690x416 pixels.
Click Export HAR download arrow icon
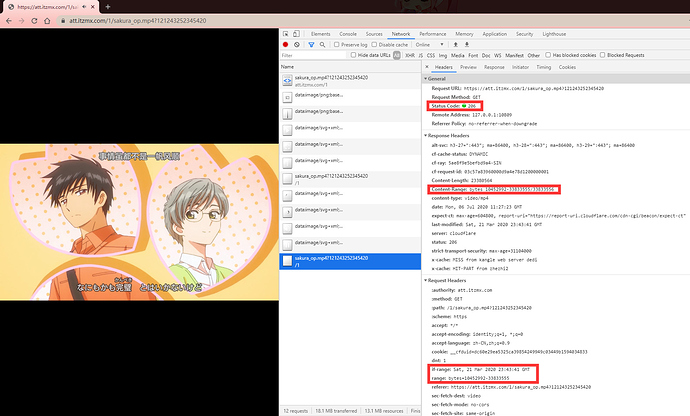(x=467, y=44)
